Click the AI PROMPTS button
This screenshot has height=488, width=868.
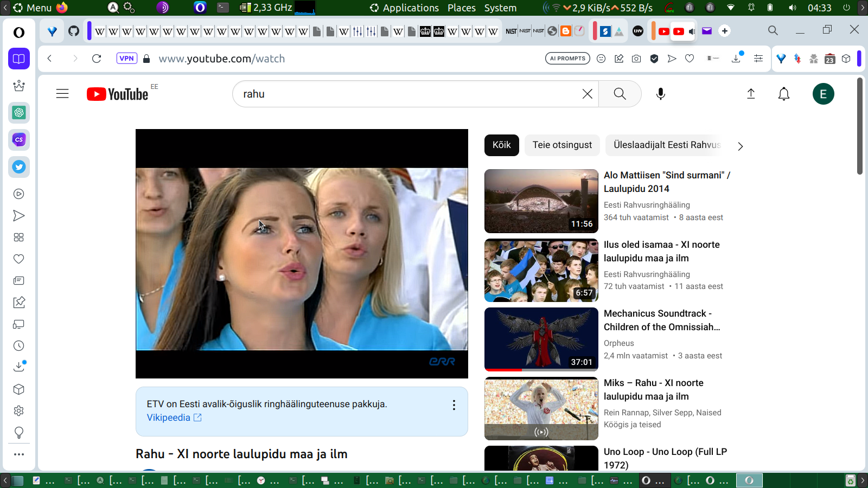click(x=567, y=59)
